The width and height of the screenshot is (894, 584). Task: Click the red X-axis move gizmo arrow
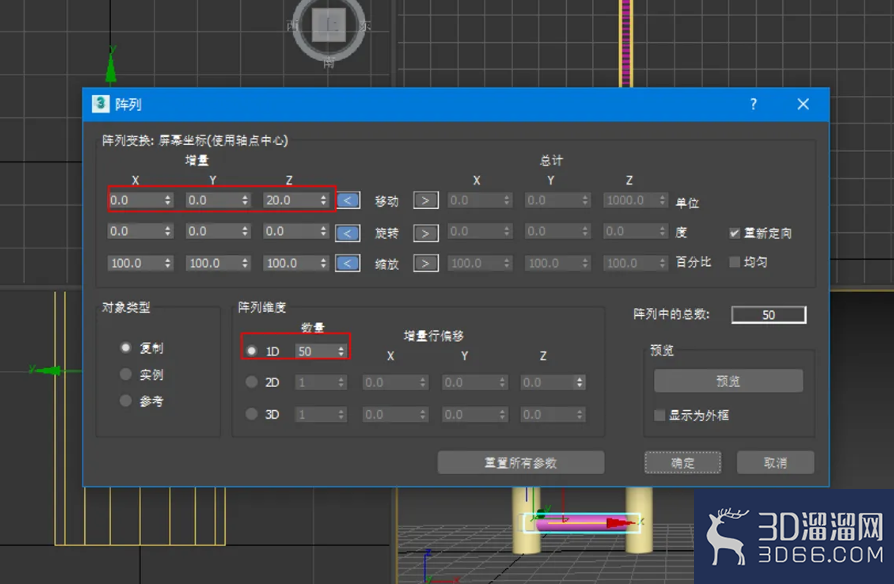618,522
